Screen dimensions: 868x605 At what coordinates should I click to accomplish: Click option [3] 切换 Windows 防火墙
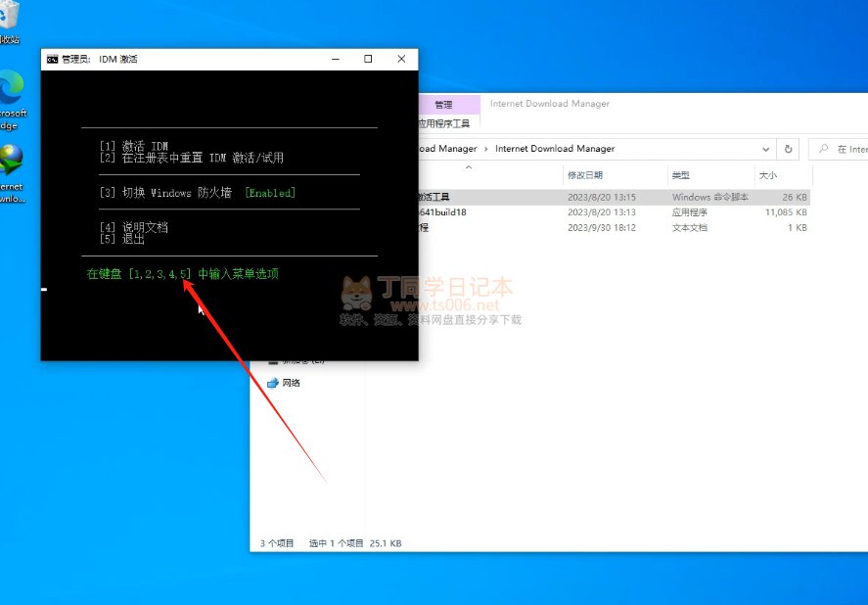click(165, 193)
